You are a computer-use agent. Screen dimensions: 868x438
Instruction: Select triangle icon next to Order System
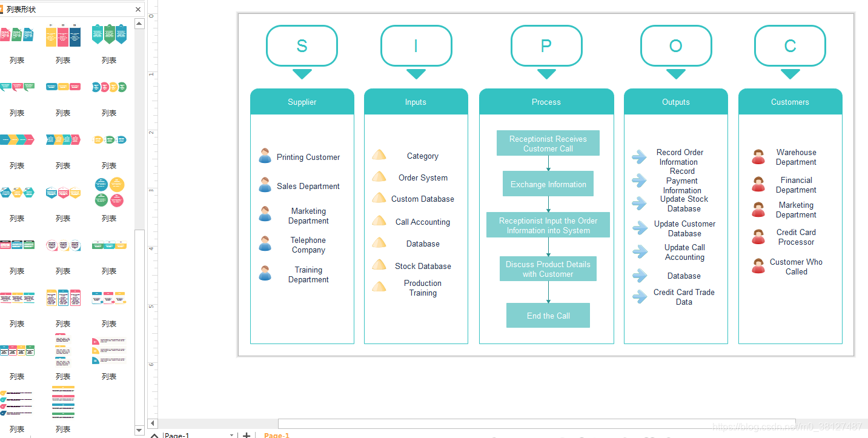point(379,177)
